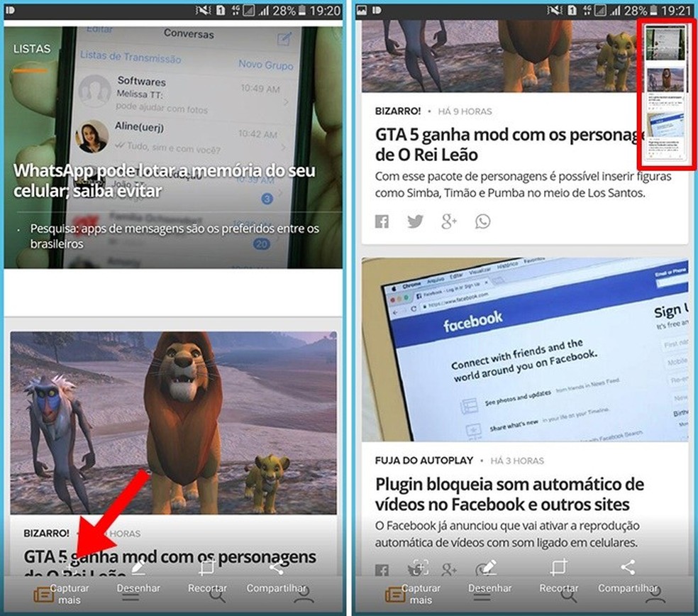Tap the pencil draw icon in the left screenshot
This screenshot has height=616, width=698.
click(x=138, y=567)
